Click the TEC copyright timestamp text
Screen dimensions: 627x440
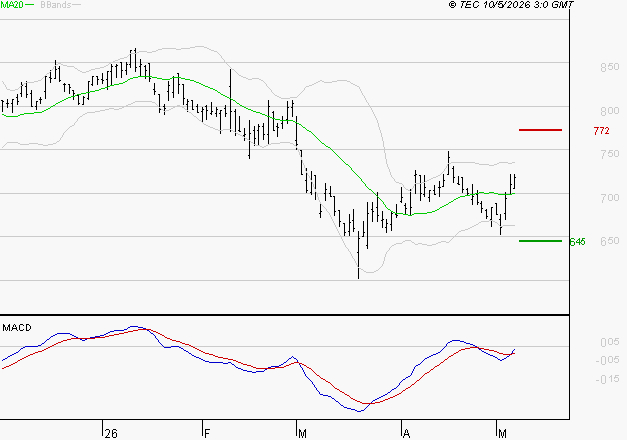click(x=511, y=4)
